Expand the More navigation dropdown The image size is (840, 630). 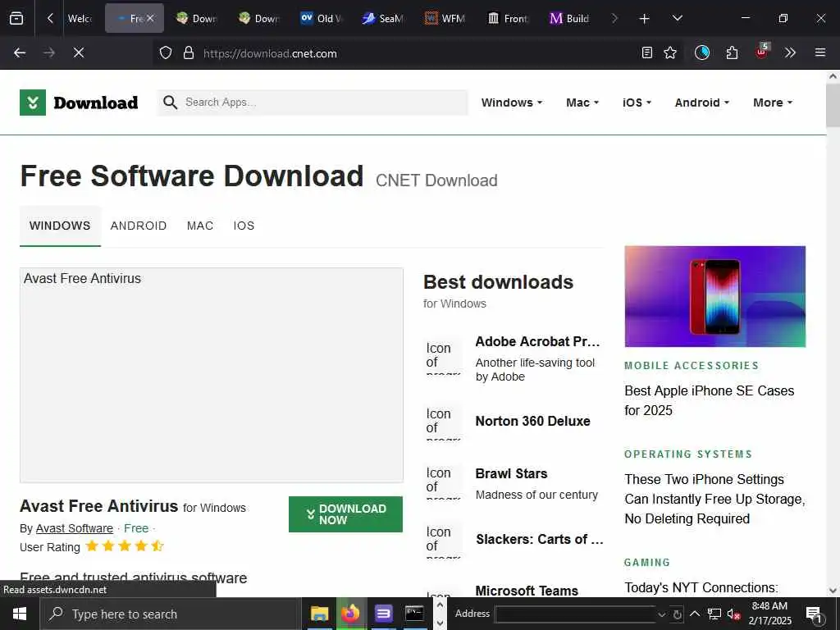pos(773,103)
